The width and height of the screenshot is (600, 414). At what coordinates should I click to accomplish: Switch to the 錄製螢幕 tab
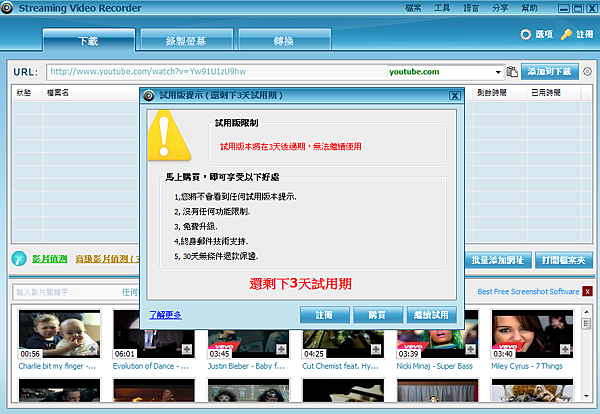187,40
